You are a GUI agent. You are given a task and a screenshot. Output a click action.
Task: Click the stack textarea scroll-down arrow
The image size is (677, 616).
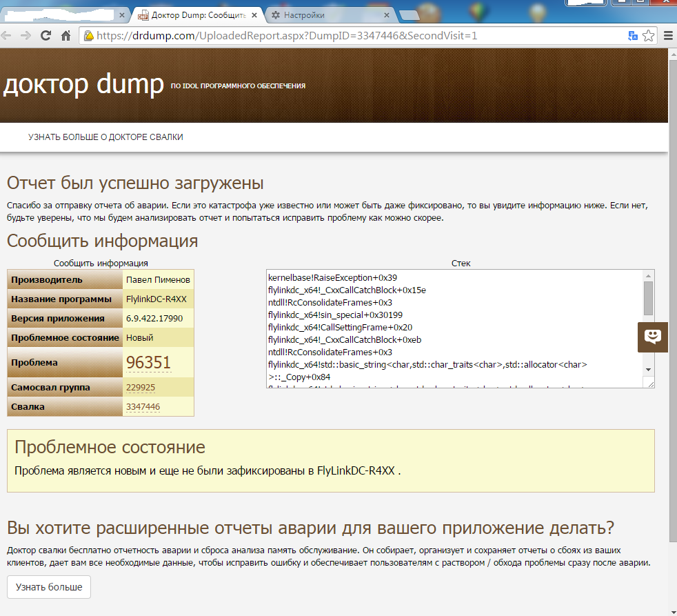point(648,370)
